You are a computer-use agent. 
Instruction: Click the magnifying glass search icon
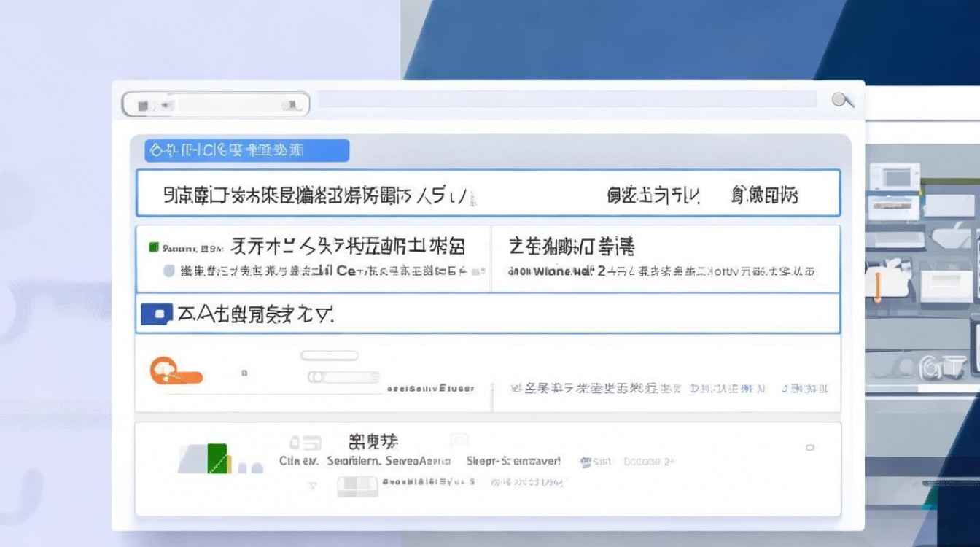(843, 99)
